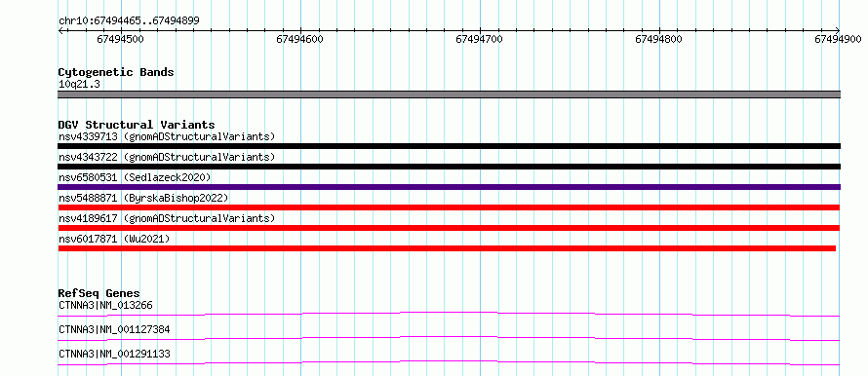Click the DGV Structural Variants track heading
The width and height of the screenshot is (868, 376).
(x=137, y=125)
